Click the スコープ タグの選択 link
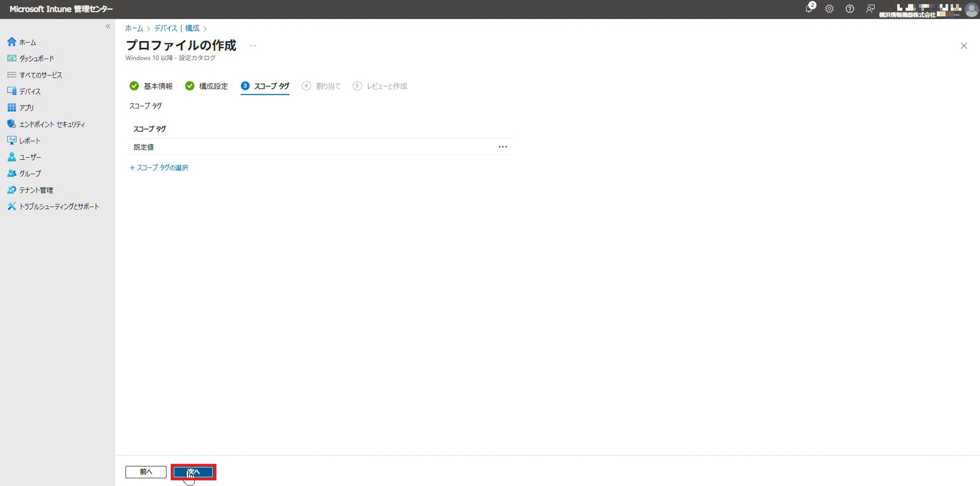 pyautogui.click(x=159, y=168)
